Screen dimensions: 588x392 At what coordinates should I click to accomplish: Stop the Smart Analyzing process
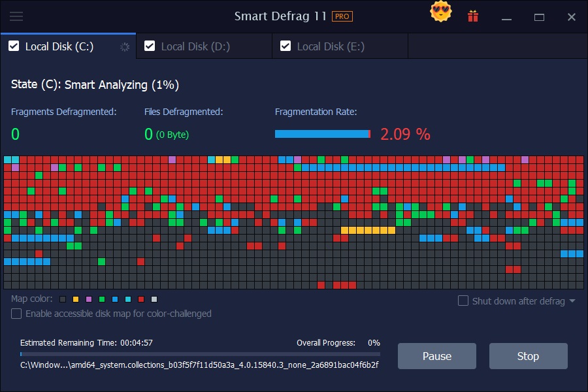click(x=528, y=356)
